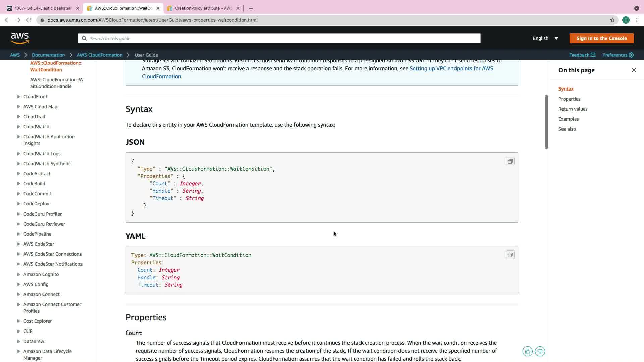Copy the YAML code snippet
644x362 pixels.
point(510,255)
